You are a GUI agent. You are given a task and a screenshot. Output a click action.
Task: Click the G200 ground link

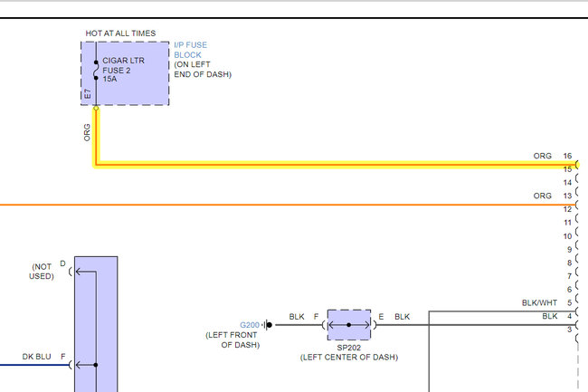pyautogui.click(x=250, y=325)
